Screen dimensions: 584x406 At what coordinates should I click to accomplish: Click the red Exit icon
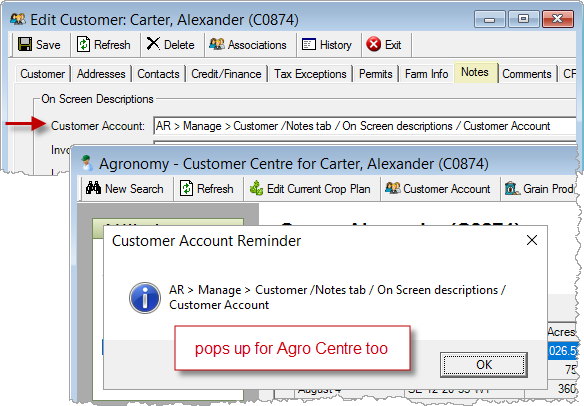pos(374,44)
